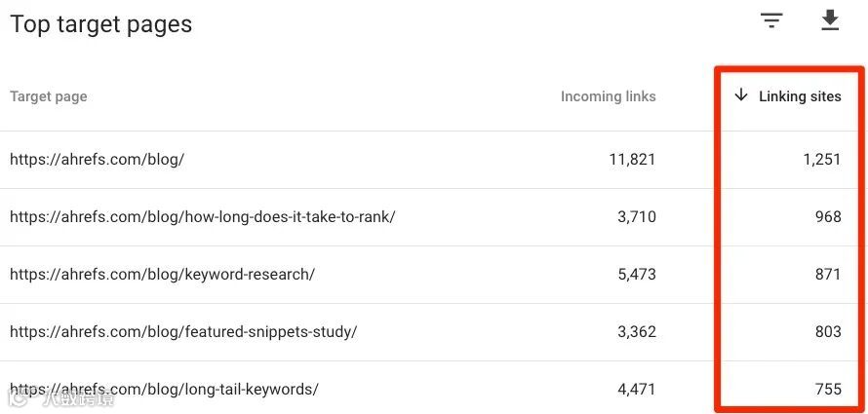Image resolution: width=868 pixels, height=414 pixels.
Task: Click the Top target pages heading
Action: point(101,24)
